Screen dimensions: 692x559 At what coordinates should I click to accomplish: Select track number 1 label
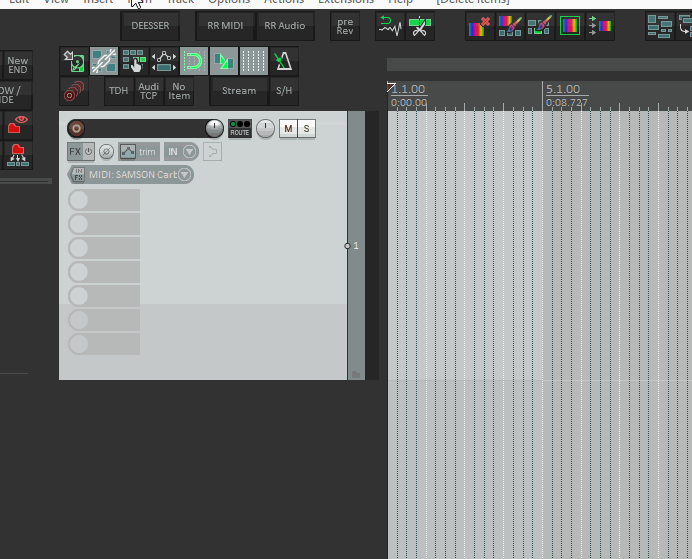click(x=356, y=246)
